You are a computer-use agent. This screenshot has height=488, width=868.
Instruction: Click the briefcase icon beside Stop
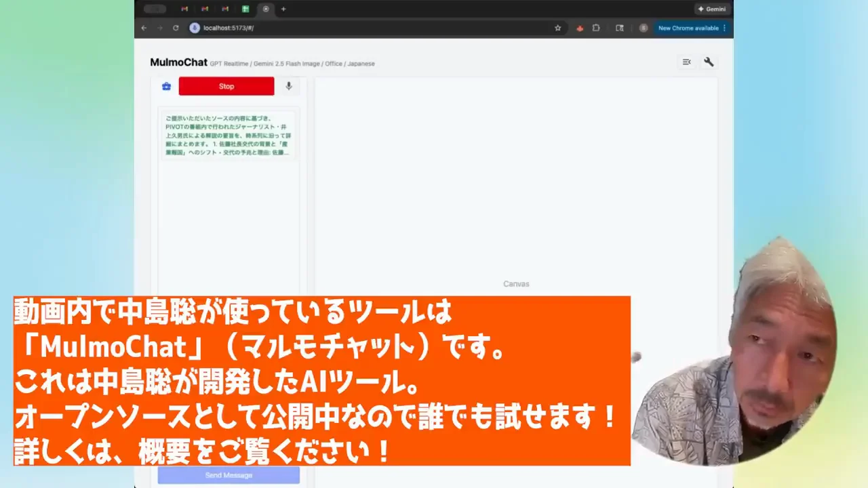166,86
